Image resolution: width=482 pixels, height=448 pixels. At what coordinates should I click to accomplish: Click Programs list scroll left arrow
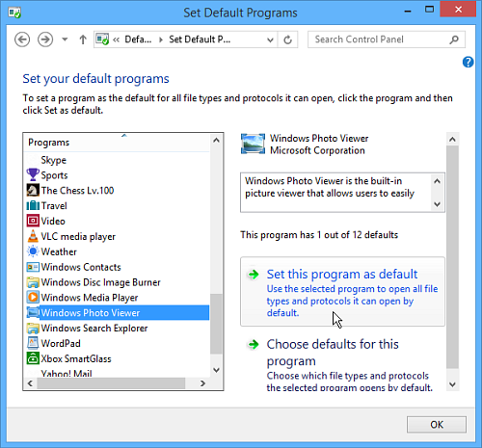click(x=30, y=383)
